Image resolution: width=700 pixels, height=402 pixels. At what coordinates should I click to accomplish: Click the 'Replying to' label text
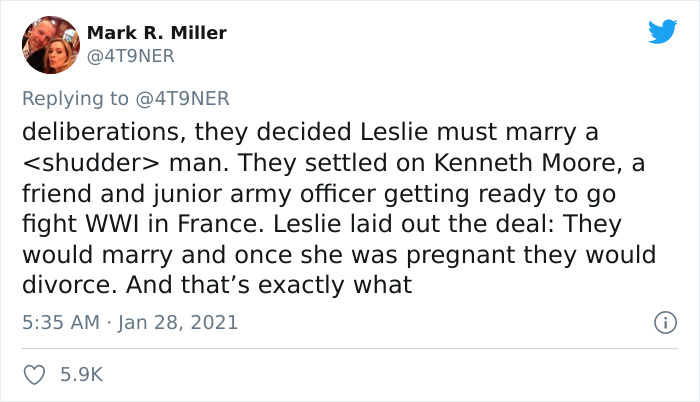(77, 98)
